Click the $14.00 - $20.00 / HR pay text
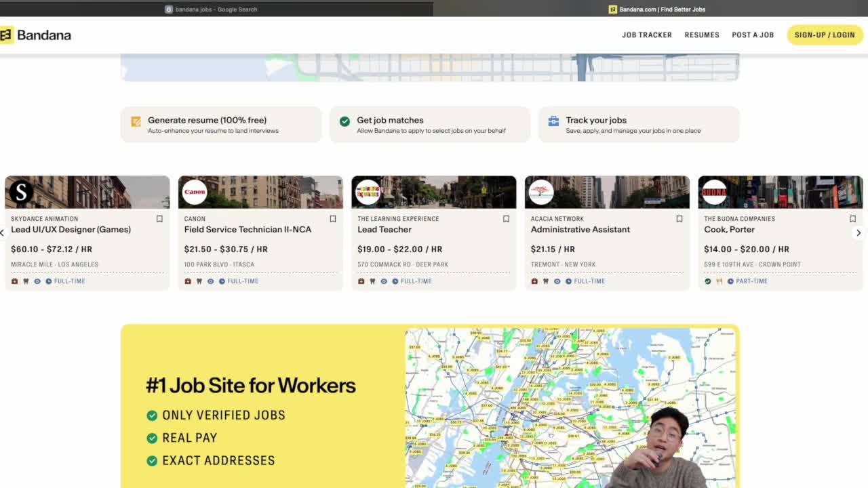The height and width of the screenshot is (488, 868). click(x=747, y=249)
